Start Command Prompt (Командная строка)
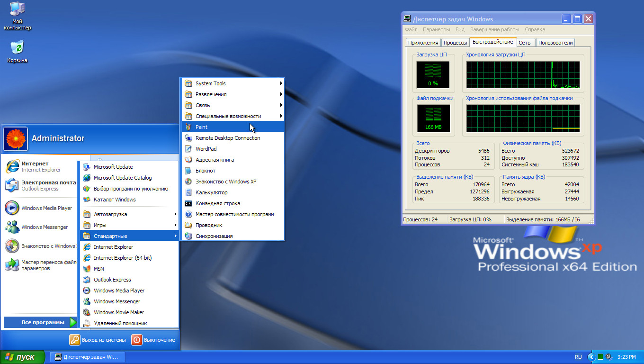This screenshot has height=364, width=644. (x=217, y=203)
